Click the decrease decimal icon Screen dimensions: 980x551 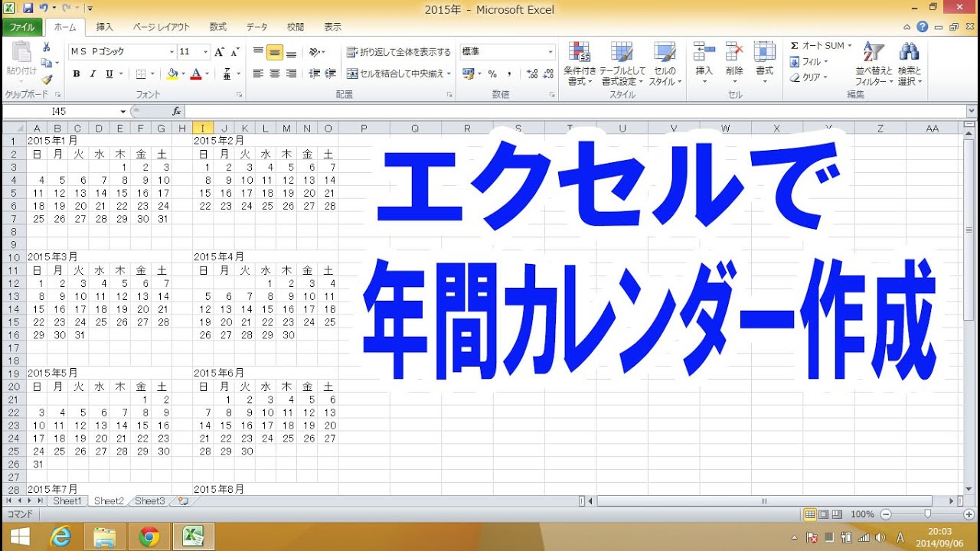click(550, 74)
